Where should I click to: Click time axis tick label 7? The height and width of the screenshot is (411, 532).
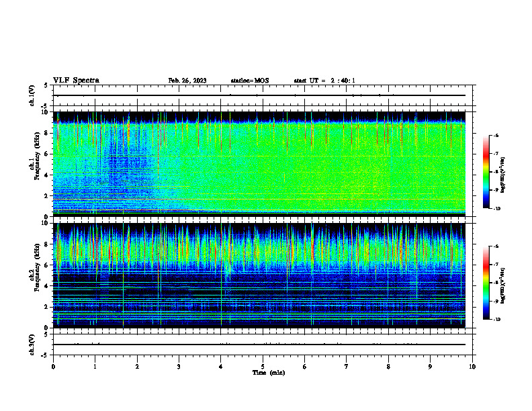coord(347,367)
